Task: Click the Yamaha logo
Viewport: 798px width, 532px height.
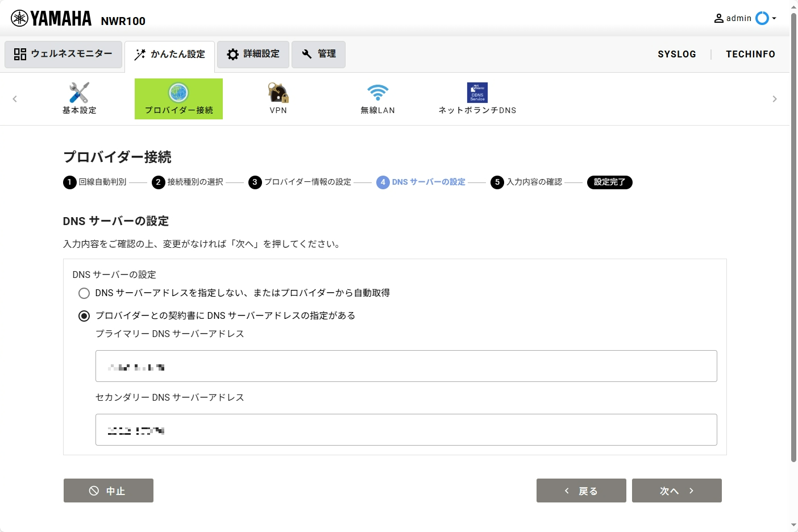Action: [x=51, y=19]
